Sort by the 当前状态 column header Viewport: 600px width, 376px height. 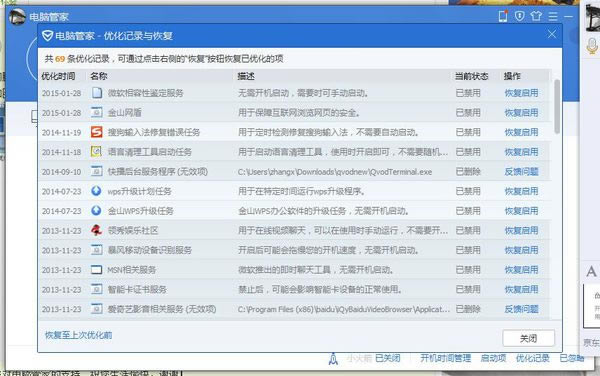(x=471, y=76)
